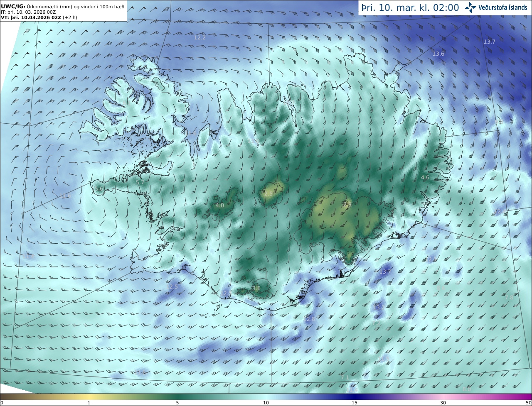The width and height of the screenshot is (532, 406).
Task: Click the 5.6 value on the map
Action: [99, 188]
